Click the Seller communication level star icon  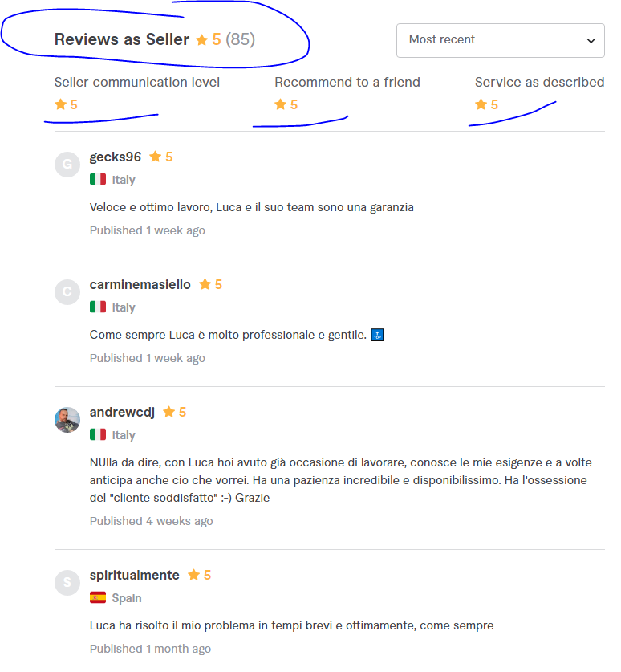coord(60,104)
